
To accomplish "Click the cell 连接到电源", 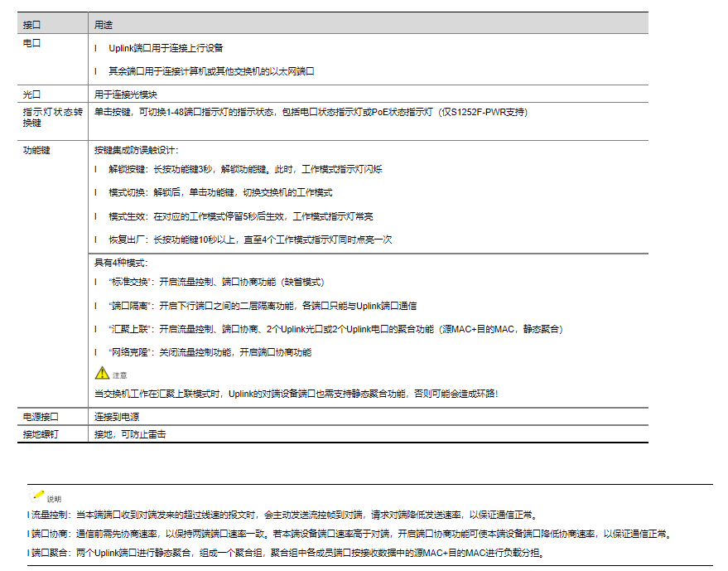I will tap(117, 417).
